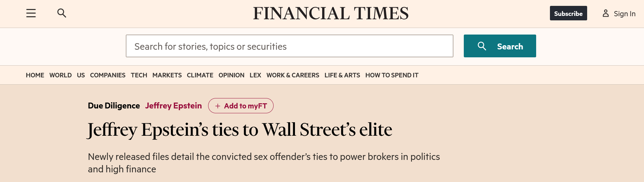644x182 pixels.
Task: Open the hamburger navigation menu
Action: (x=31, y=13)
